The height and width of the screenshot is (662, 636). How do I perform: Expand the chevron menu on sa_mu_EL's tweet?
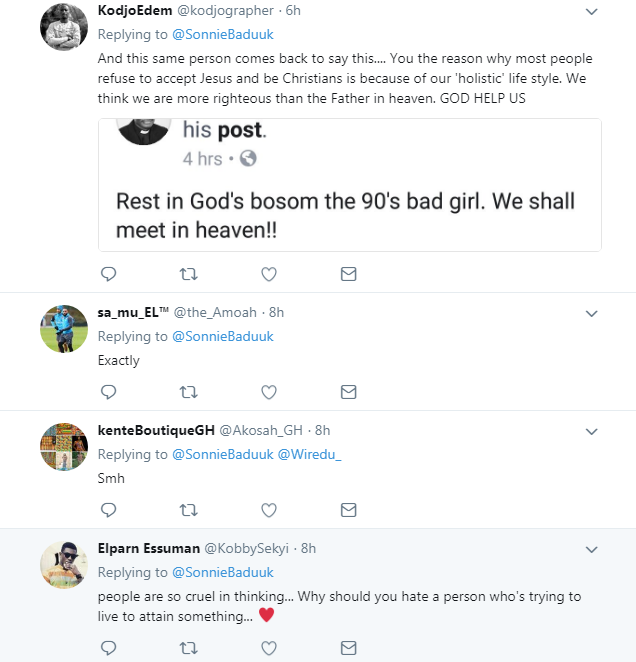coord(591,313)
